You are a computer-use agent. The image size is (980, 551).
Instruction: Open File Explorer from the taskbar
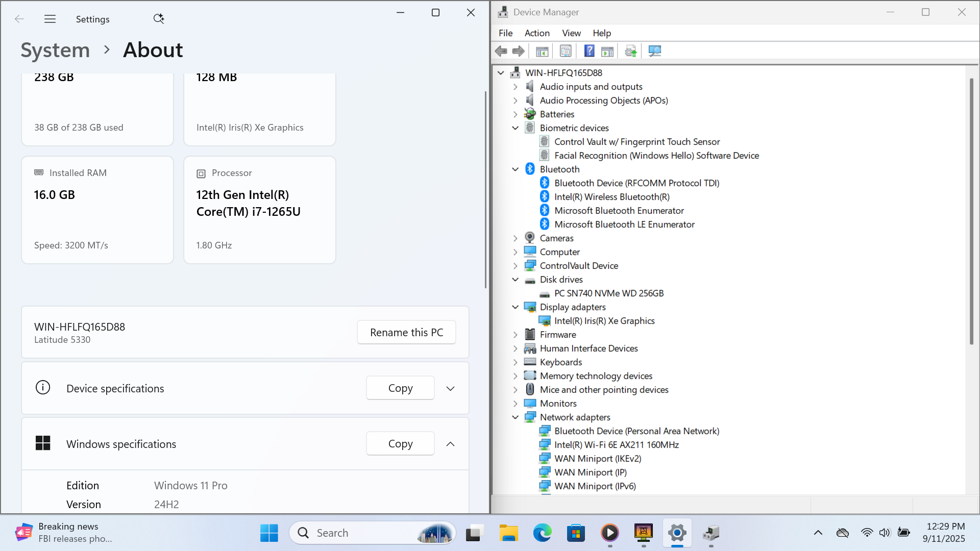click(508, 533)
